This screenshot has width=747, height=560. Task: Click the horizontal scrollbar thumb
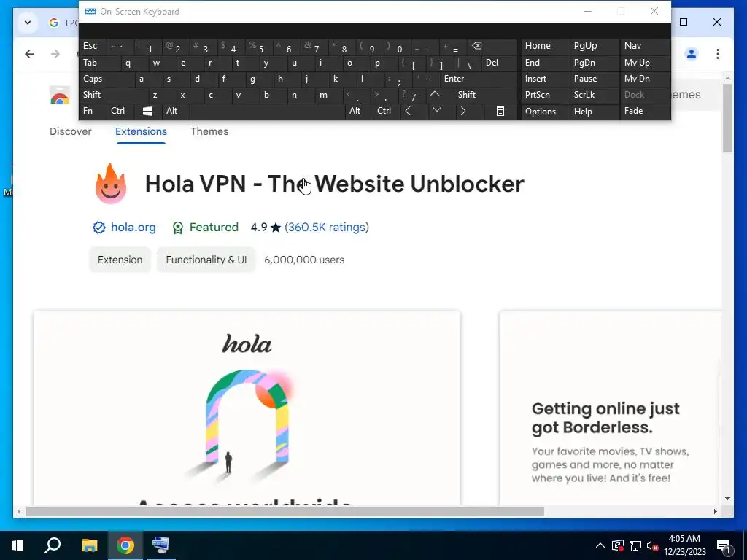coord(285,511)
